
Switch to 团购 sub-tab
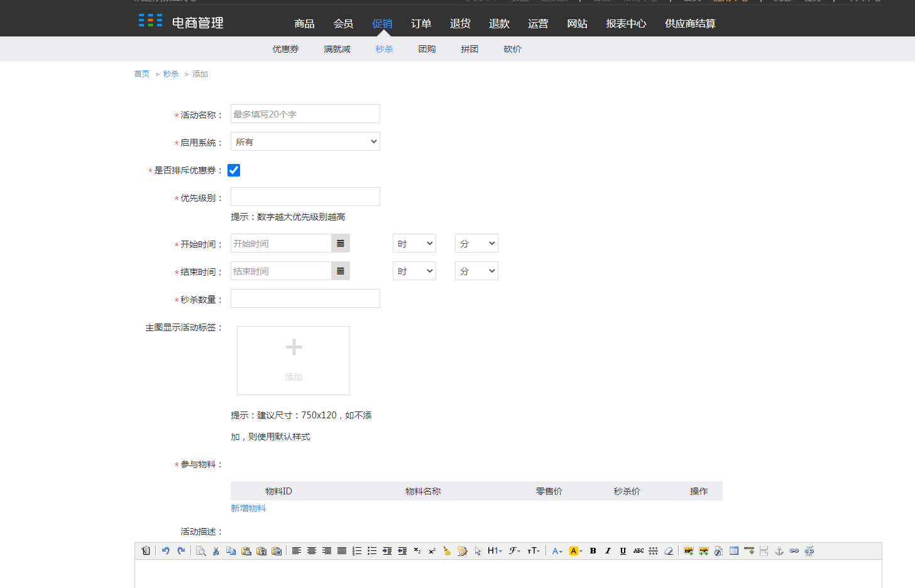pos(427,49)
